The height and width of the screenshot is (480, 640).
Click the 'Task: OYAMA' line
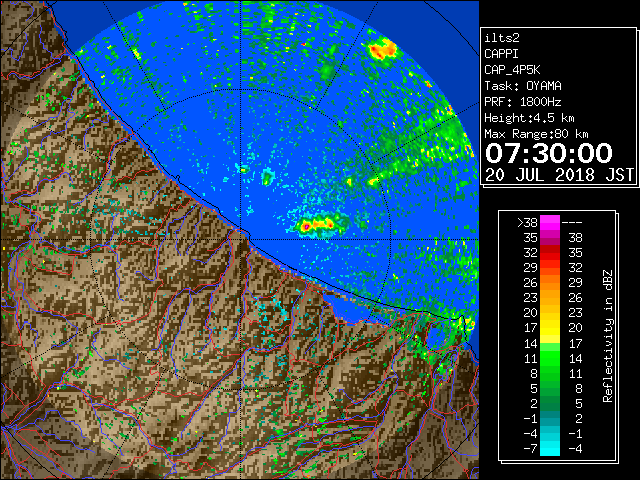click(523, 86)
